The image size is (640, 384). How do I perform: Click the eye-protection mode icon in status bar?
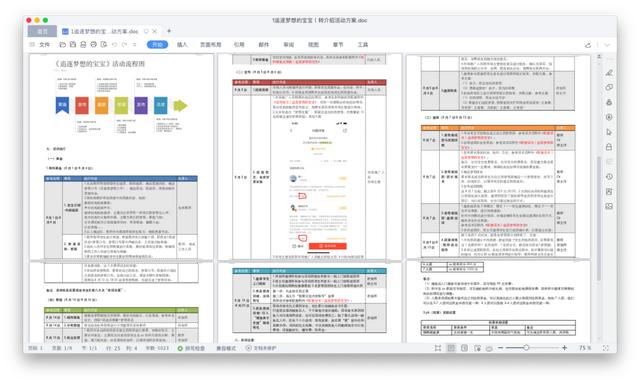(489, 348)
